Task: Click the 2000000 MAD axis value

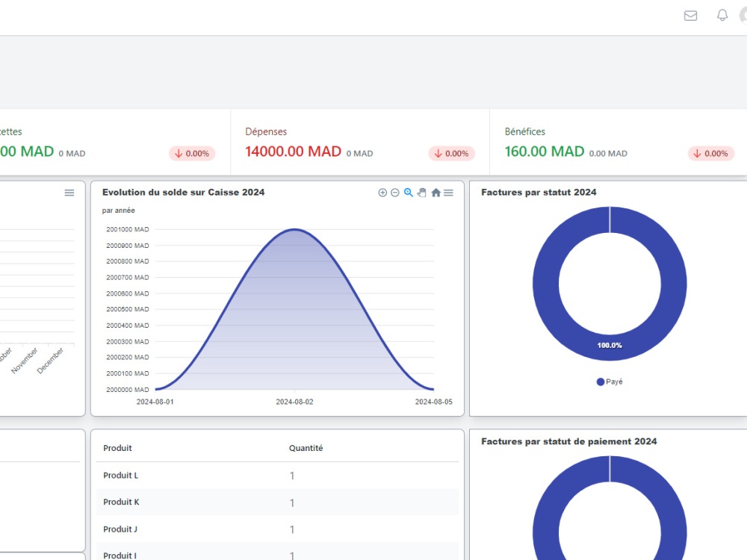Action: coord(127,390)
